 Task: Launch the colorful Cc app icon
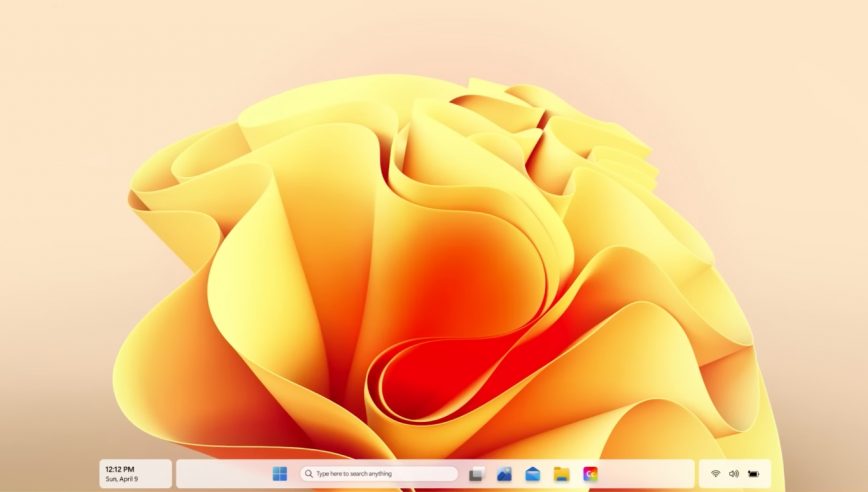point(591,474)
